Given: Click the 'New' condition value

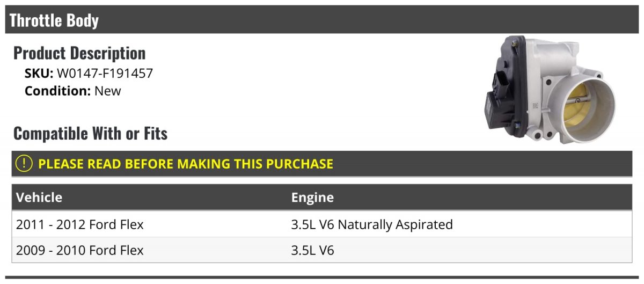Looking at the screenshot, I should click(108, 91).
